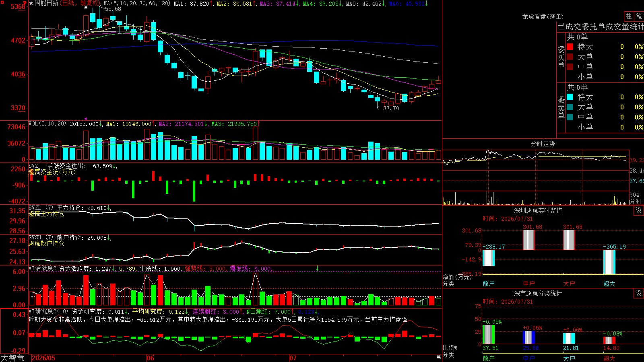Click the 分时走势 panel title
Screen dimensions: 644x362
click(x=543, y=144)
